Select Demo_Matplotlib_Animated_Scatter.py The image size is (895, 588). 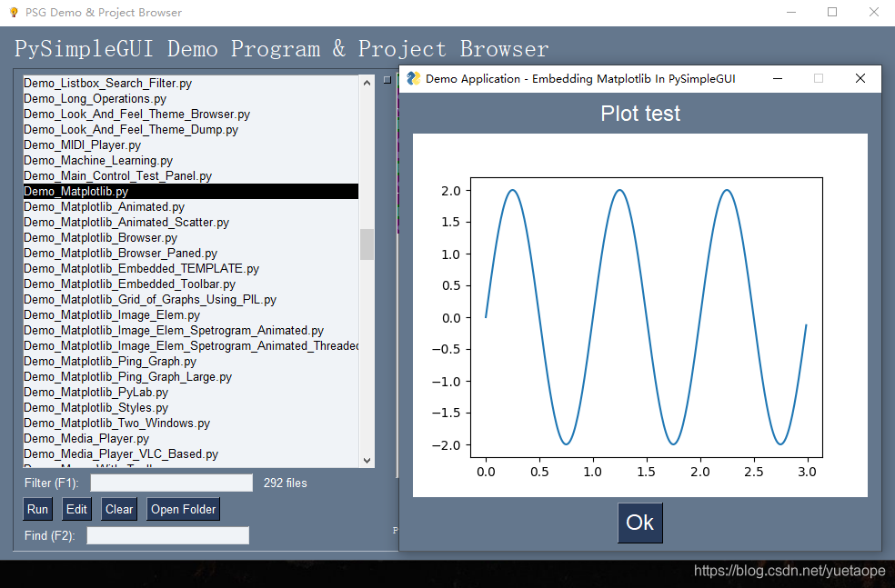point(191,222)
